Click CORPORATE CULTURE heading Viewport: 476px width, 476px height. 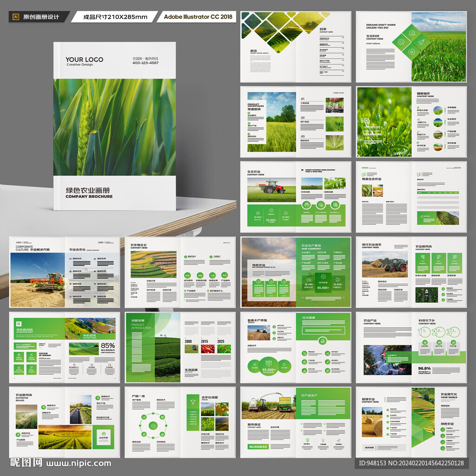(24, 248)
